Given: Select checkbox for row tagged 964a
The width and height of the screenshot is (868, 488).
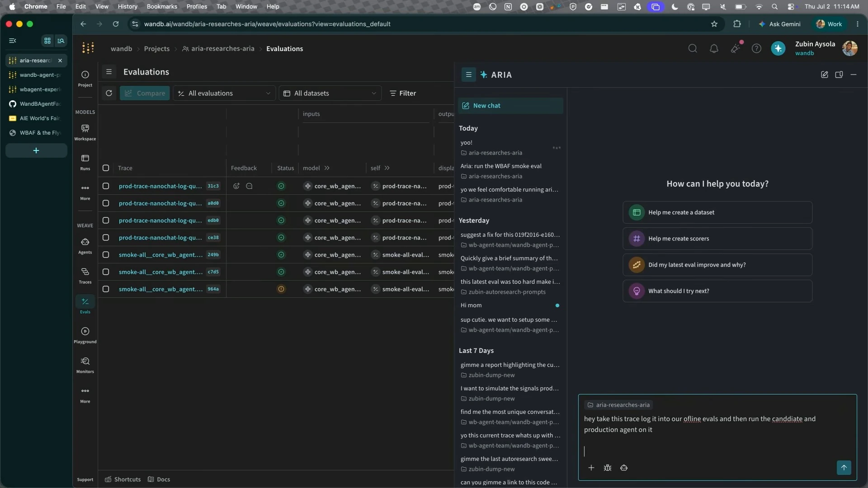Looking at the screenshot, I should pos(106,289).
